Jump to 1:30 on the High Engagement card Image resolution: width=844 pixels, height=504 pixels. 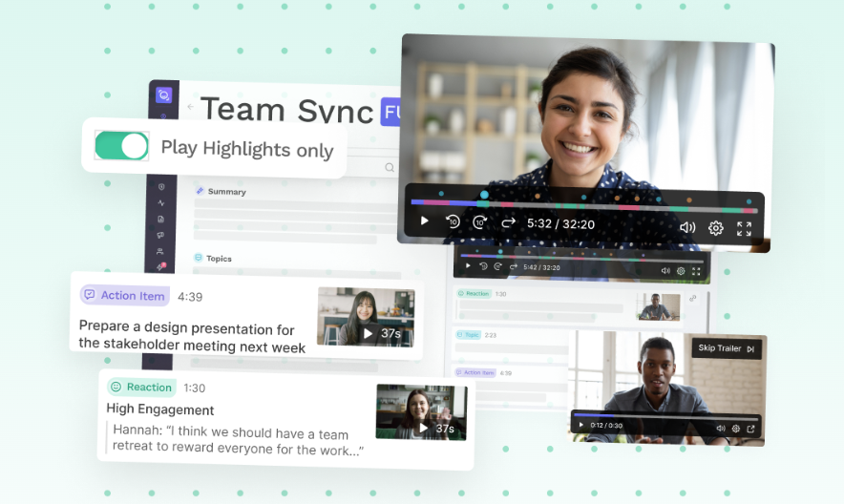click(x=195, y=388)
